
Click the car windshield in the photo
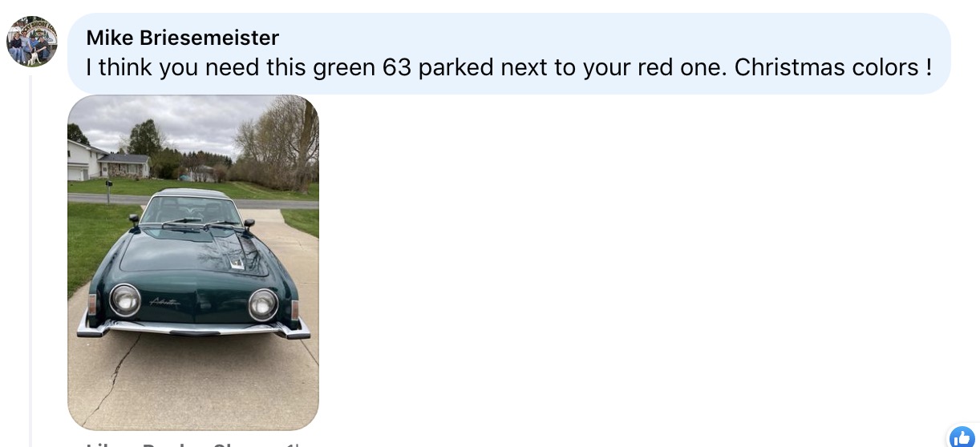(x=192, y=211)
